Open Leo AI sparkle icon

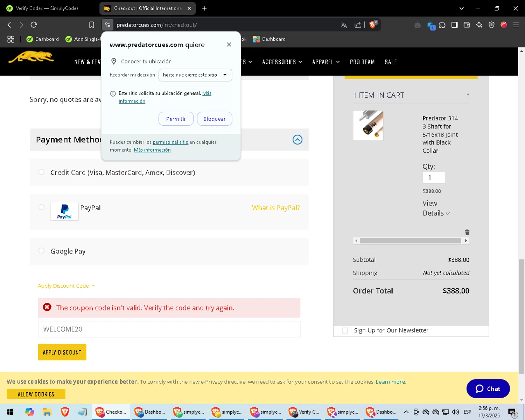479,25
